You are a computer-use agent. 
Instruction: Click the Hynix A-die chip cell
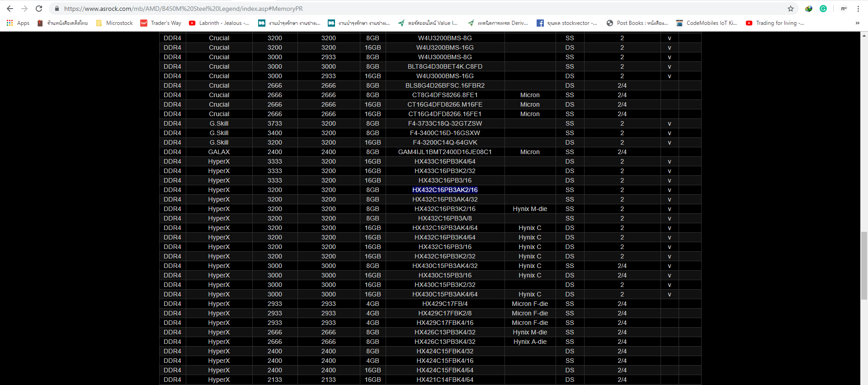point(530,342)
